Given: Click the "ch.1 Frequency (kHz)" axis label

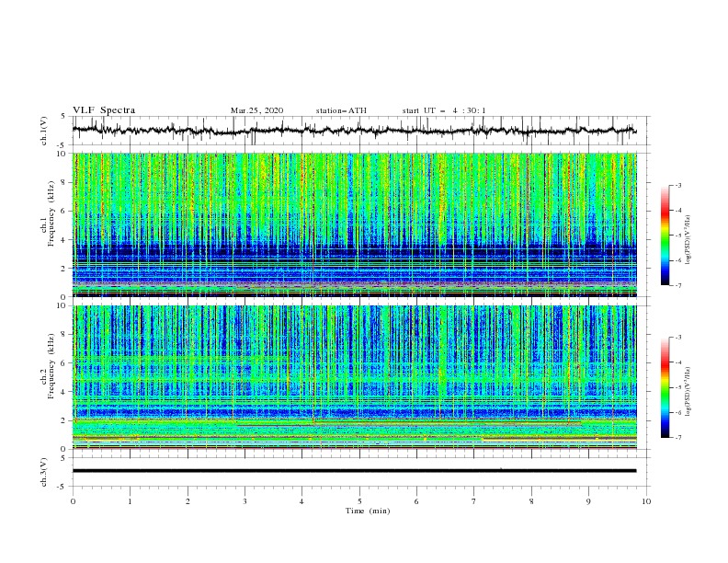Looking at the screenshot, I should point(49,214).
